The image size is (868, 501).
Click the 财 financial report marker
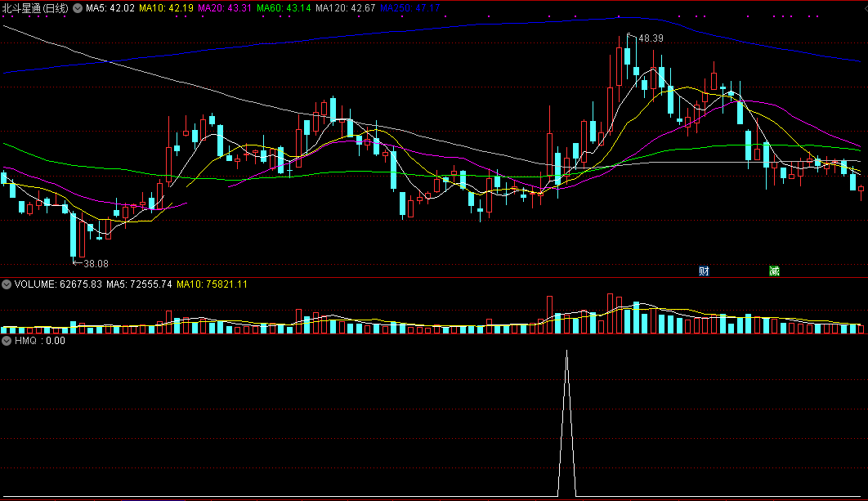click(x=705, y=271)
